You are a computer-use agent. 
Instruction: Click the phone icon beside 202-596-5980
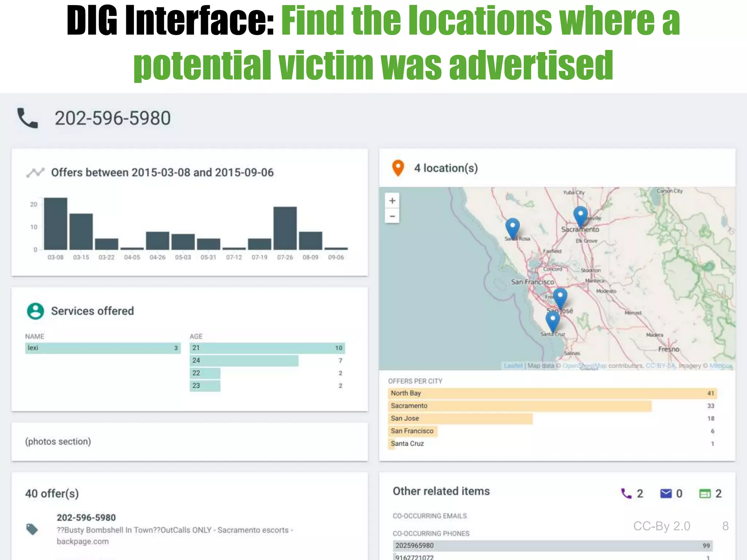[28, 118]
